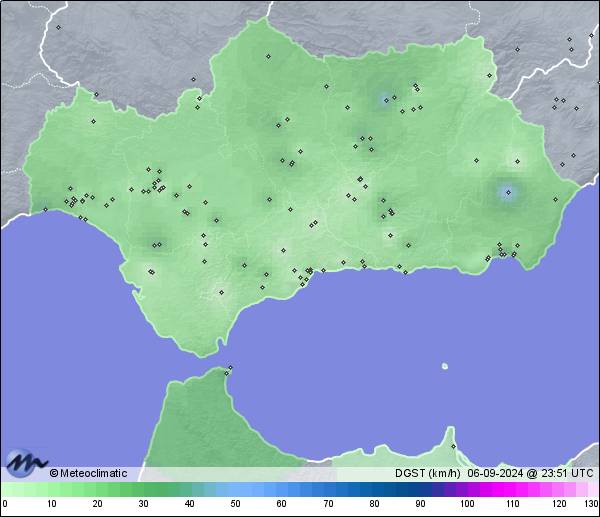Click the 06-09-2024 @ 23:51 UTC timestamp

coord(530,473)
